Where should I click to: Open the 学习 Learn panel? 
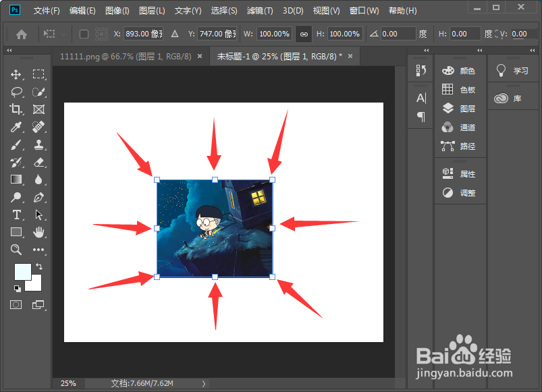[x=513, y=71]
